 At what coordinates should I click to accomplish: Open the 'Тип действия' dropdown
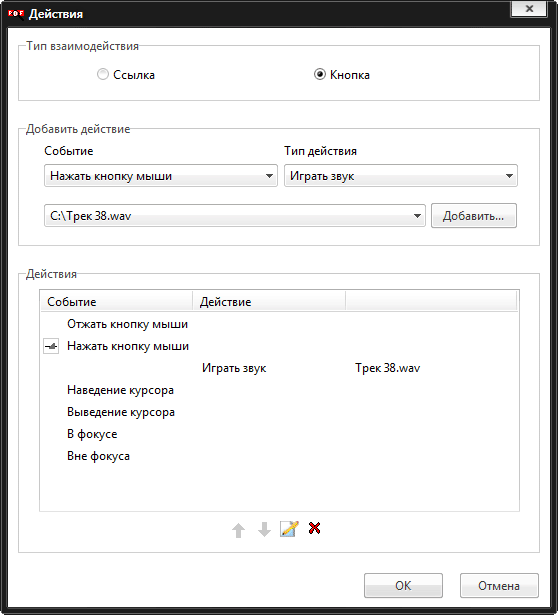(x=401, y=176)
